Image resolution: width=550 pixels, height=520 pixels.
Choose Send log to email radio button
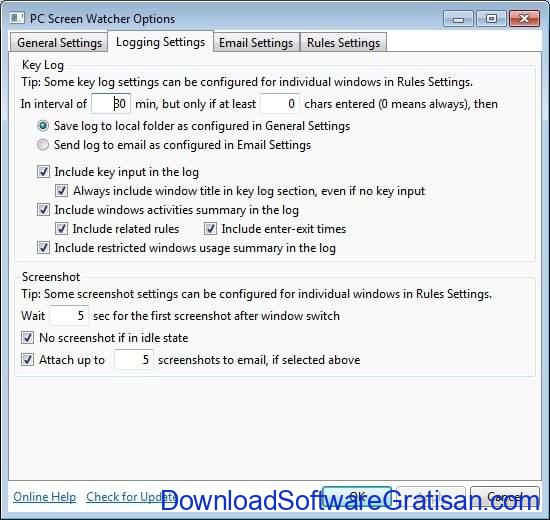click(43, 145)
